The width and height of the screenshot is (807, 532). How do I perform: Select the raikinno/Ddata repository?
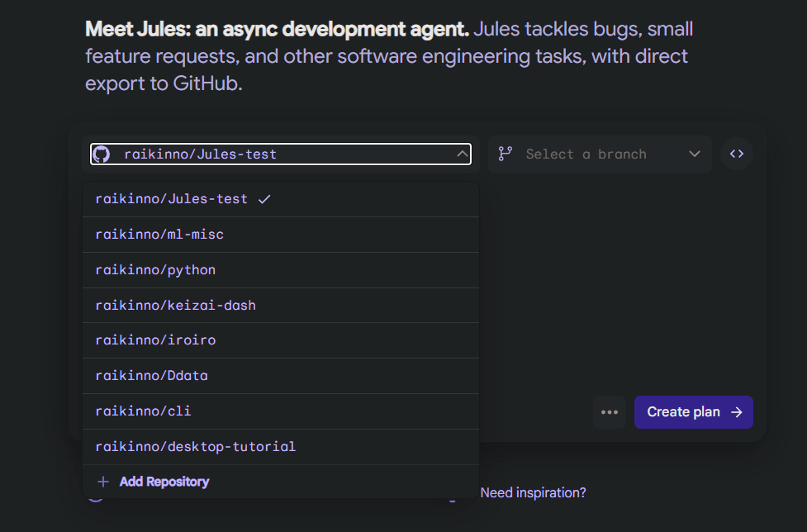(151, 376)
